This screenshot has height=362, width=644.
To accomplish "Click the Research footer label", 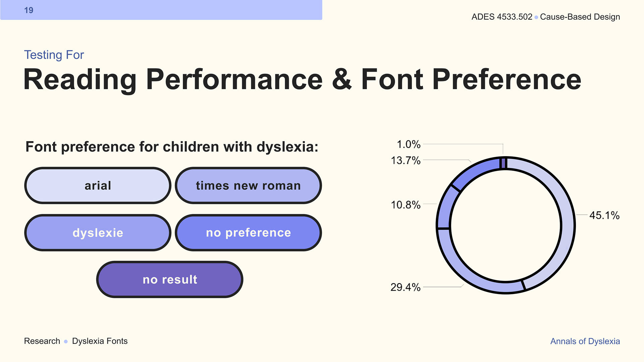I will point(42,341).
